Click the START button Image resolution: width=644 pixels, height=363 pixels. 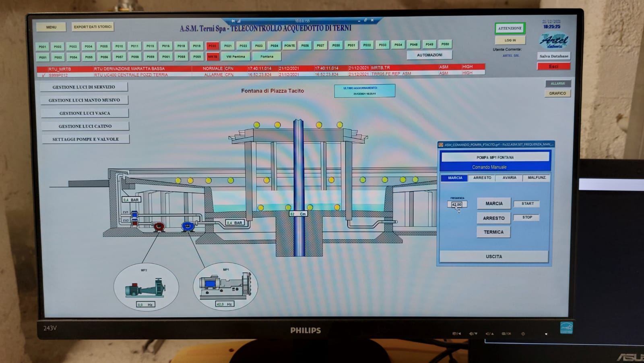[527, 204]
